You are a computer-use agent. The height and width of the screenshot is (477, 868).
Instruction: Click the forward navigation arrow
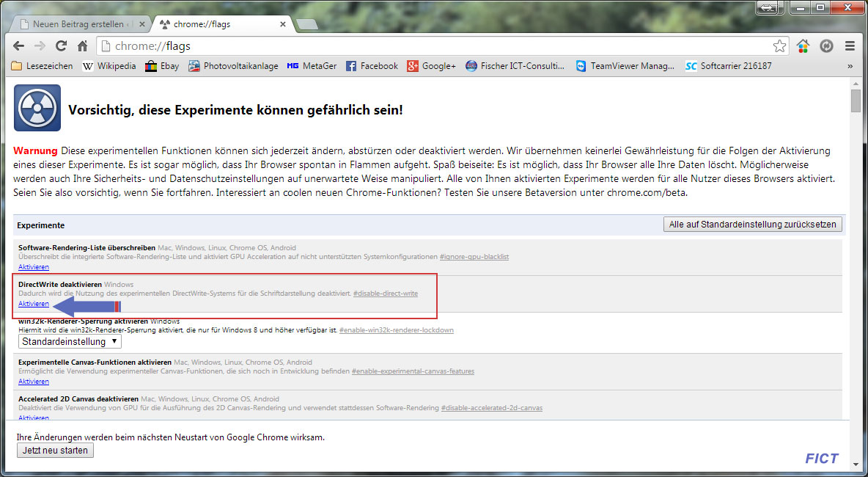click(x=40, y=46)
